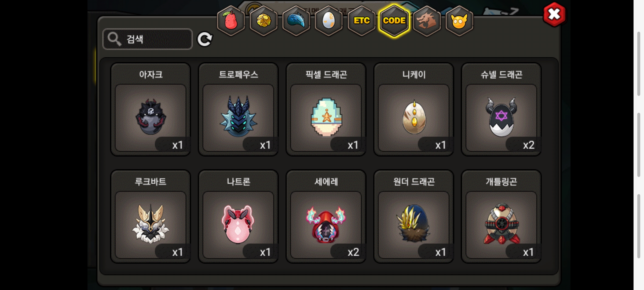Image resolution: width=644 pixels, height=290 pixels.
Task: Select the CODE tab
Action: coord(394,21)
